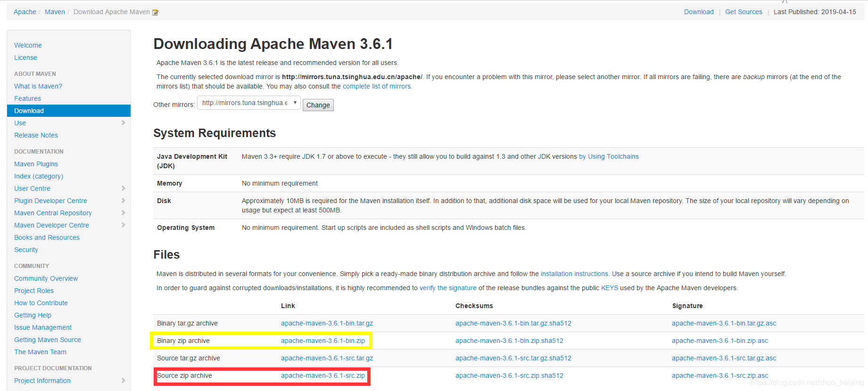
Task: Open the License sidebar item
Action: [x=25, y=57]
